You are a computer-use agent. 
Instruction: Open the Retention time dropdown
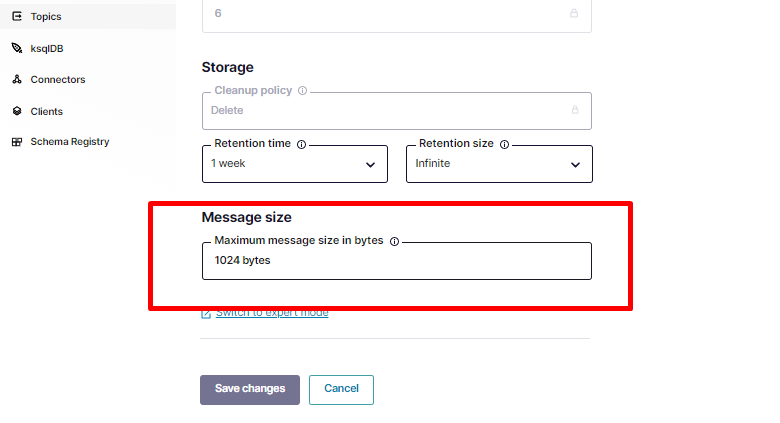(x=295, y=164)
